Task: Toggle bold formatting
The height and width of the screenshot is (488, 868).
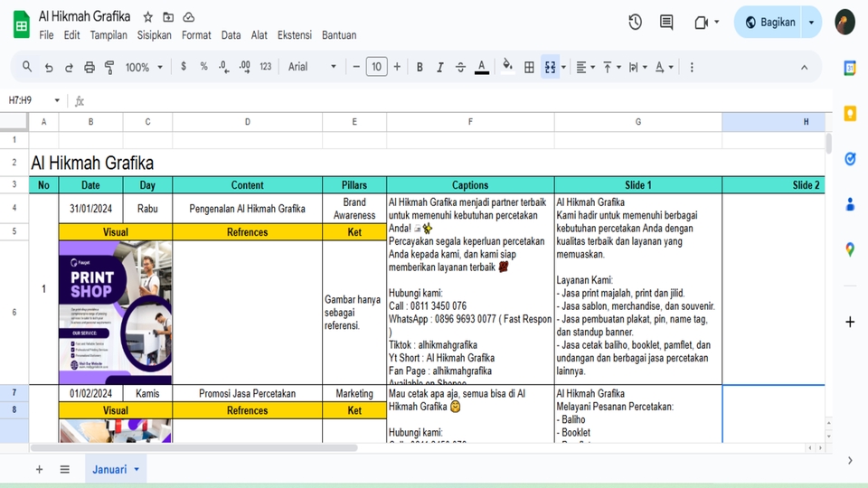Action: coord(420,68)
